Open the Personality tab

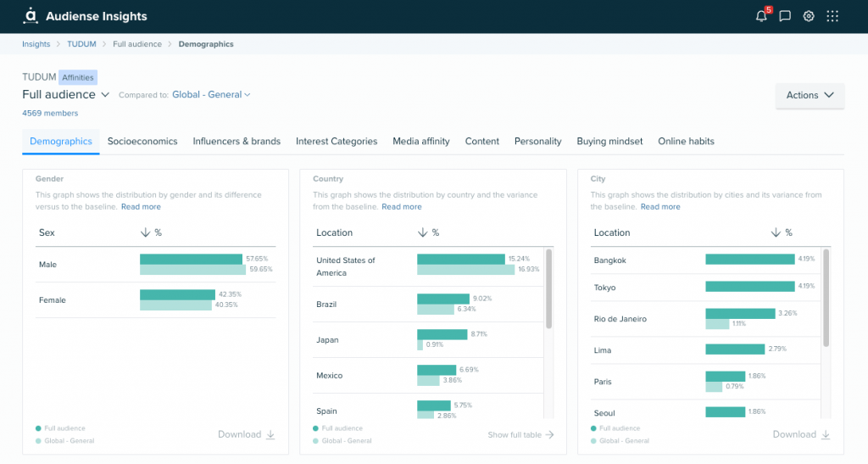[x=538, y=141]
